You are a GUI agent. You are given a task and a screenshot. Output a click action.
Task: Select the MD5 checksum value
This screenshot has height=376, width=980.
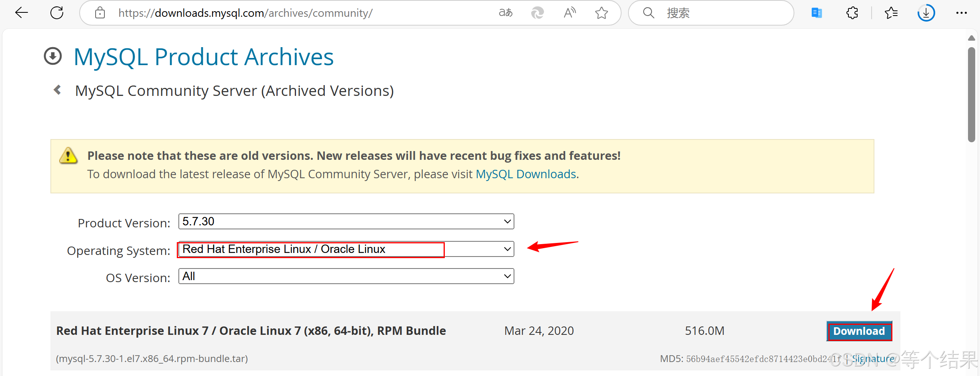point(763,359)
